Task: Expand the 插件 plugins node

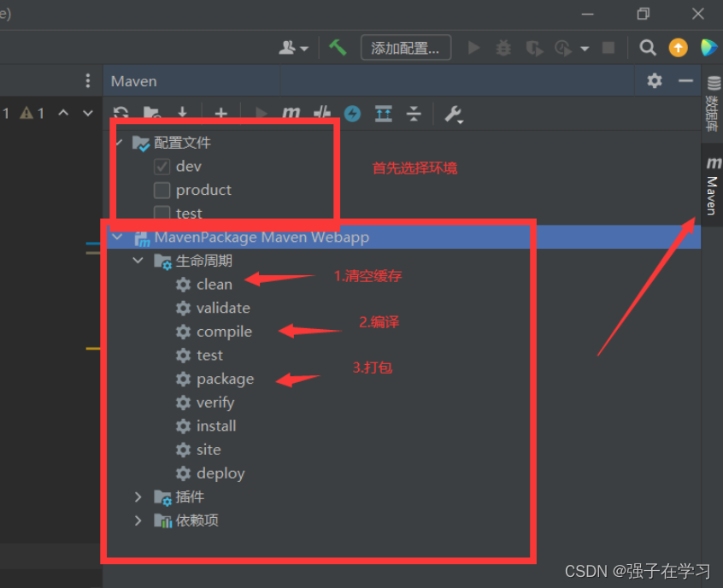Action: (x=138, y=497)
